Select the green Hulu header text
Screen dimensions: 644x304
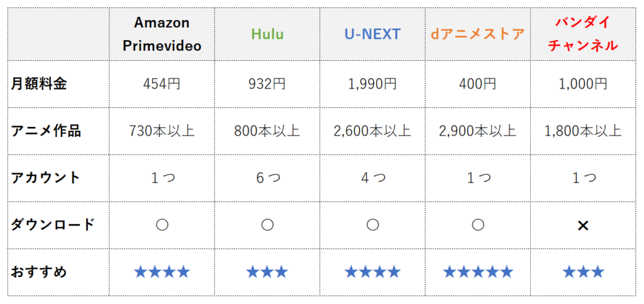[x=267, y=35]
